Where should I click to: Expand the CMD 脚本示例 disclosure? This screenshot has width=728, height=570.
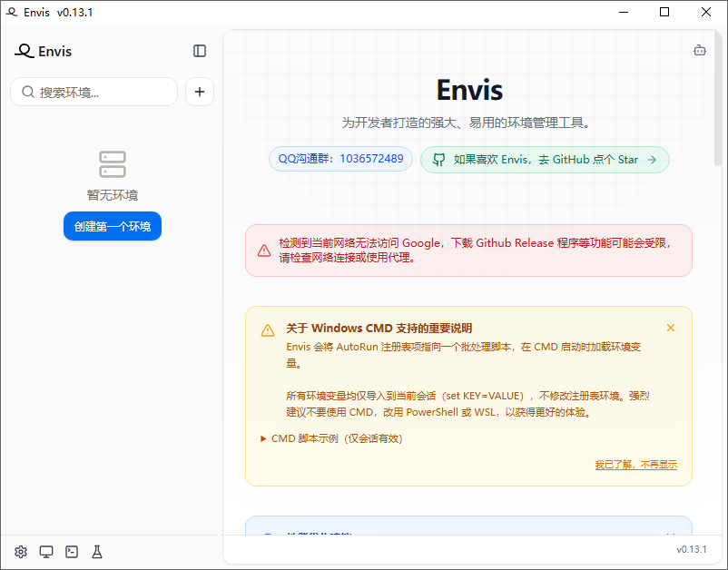(331, 438)
